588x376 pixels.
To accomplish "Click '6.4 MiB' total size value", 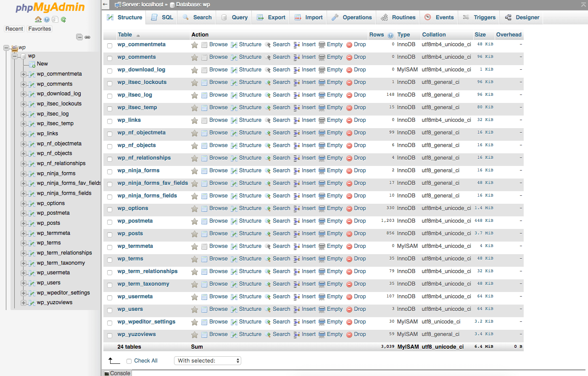I will (x=484, y=347).
